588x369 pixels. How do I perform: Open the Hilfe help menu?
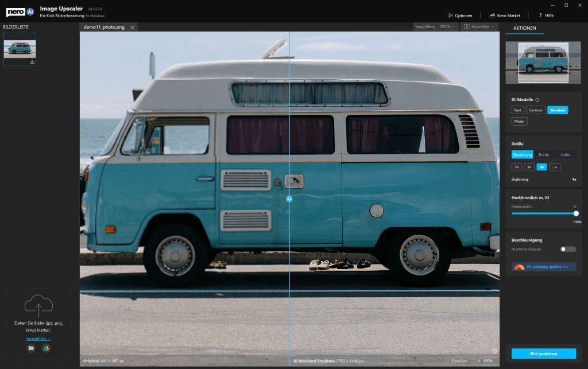pyautogui.click(x=548, y=15)
